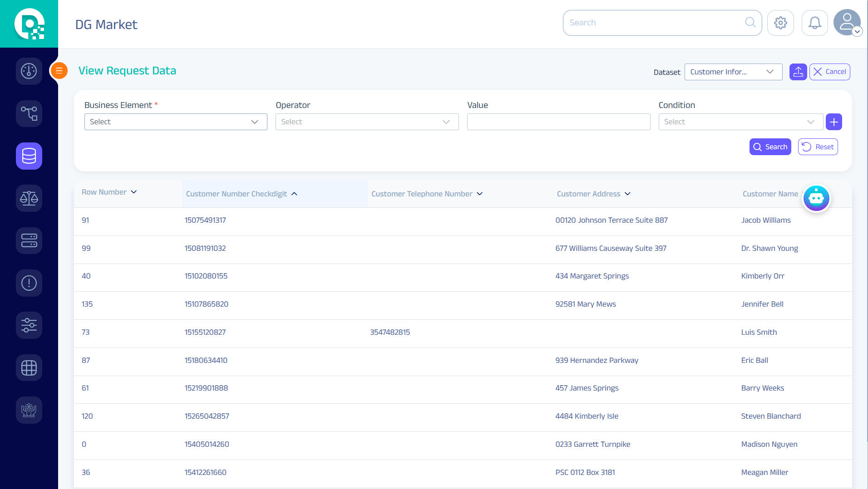Open the Dataset Customer Infor dropdown
This screenshot has height=489, width=868.
[x=733, y=72]
